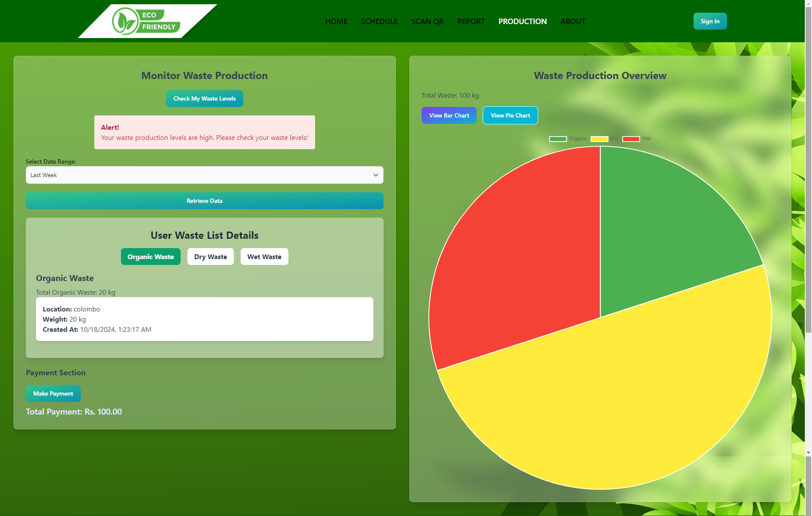
Task: Open the Select Date Range dropdown
Action: [x=204, y=175]
